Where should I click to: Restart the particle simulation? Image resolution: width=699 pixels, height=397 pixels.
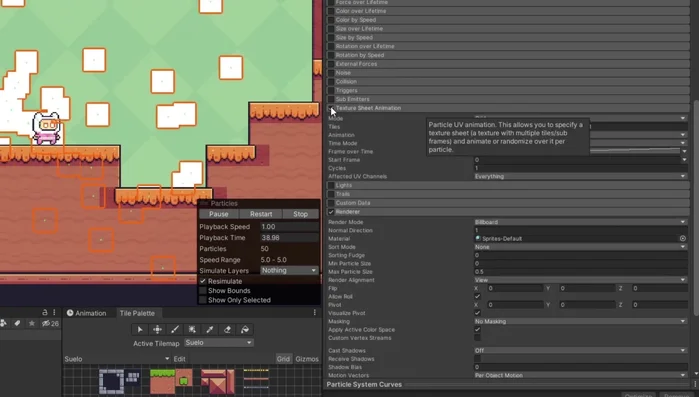point(261,214)
